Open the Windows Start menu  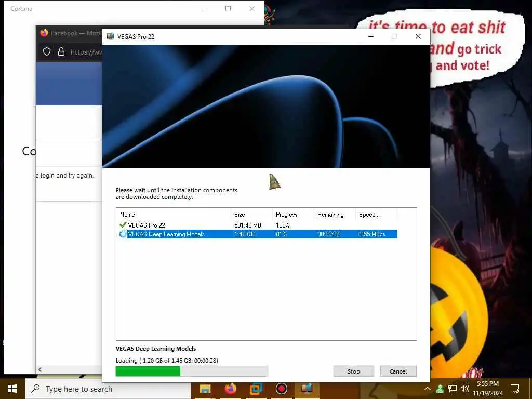(x=12, y=389)
